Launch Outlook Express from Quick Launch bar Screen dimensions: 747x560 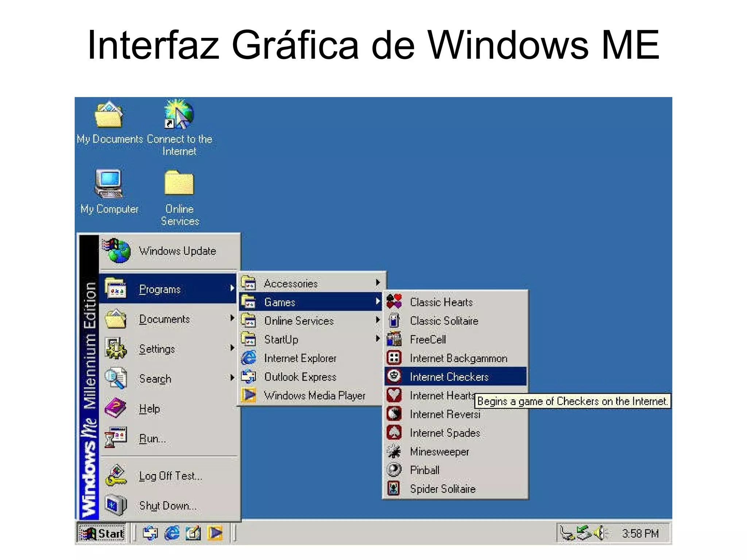pos(150,533)
